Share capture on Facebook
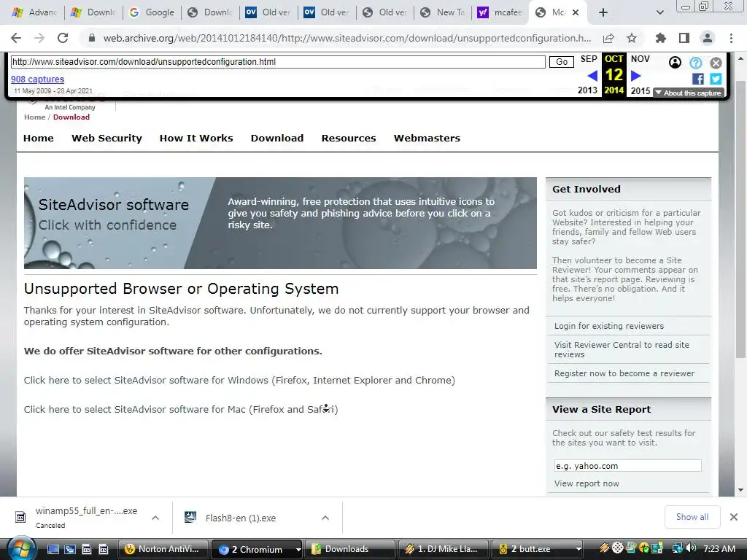This screenshot has height=560, width=747. click(698, 79)
